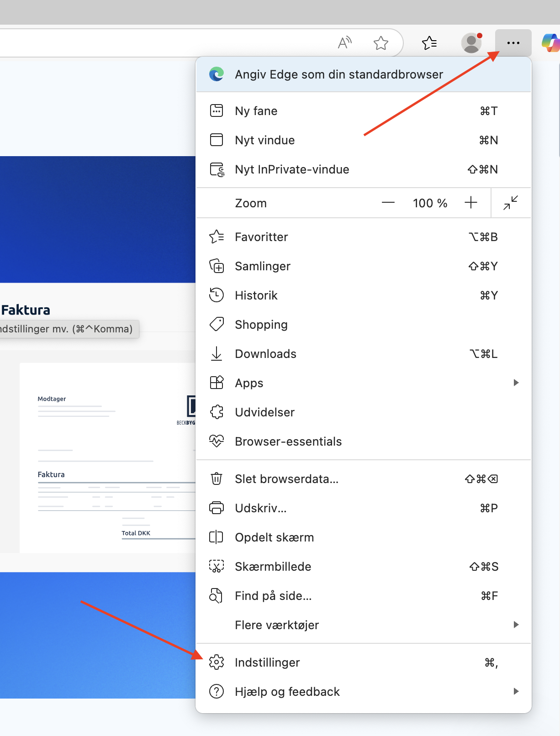This screenshot has width=560, height=736.
Task: Expand Hjælp og feedback submenu arrow
Action: (x=516, y=691)
